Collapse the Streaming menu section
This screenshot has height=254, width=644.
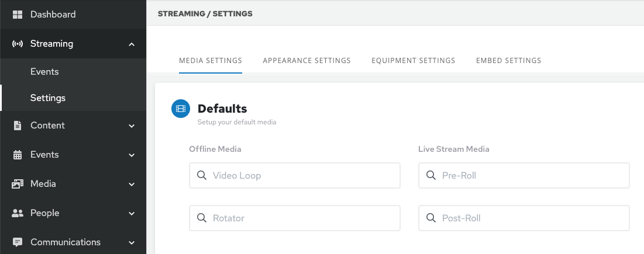(132, 44)
